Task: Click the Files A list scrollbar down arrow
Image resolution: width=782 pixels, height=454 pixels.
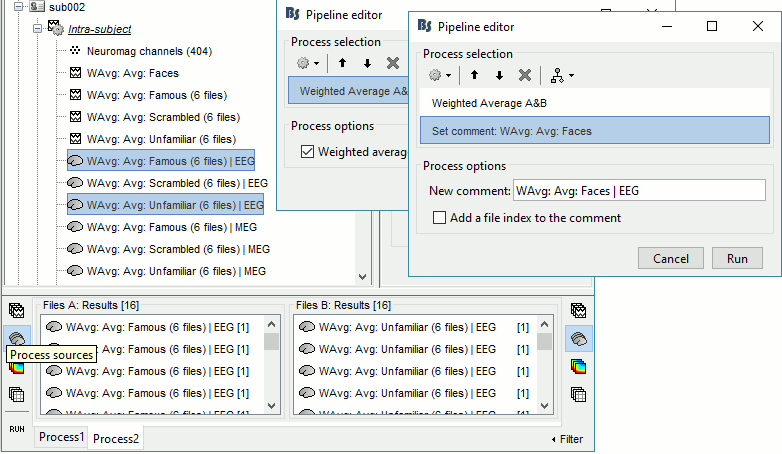Action: tap(272, 406)
